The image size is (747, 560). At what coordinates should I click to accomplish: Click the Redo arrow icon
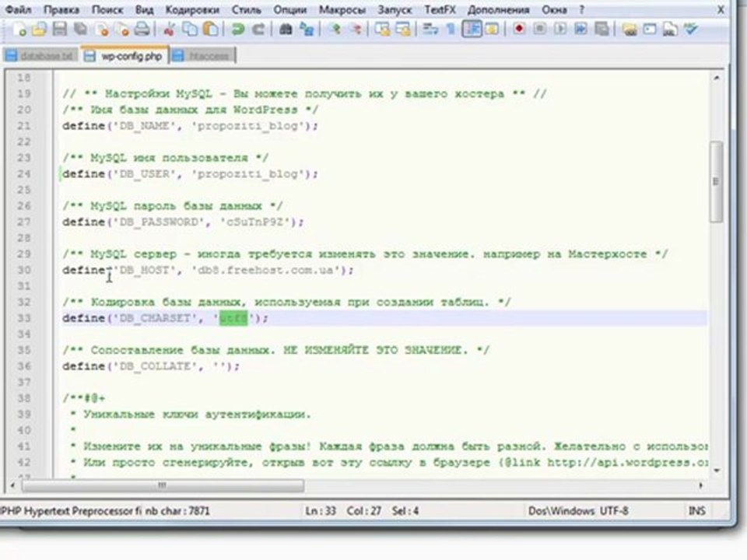coord(258,30)
